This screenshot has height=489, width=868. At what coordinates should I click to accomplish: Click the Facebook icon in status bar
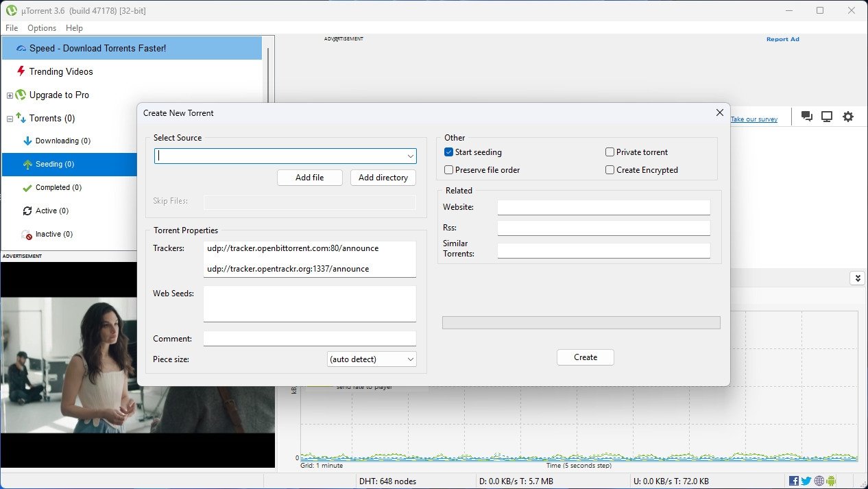(794, 481)
